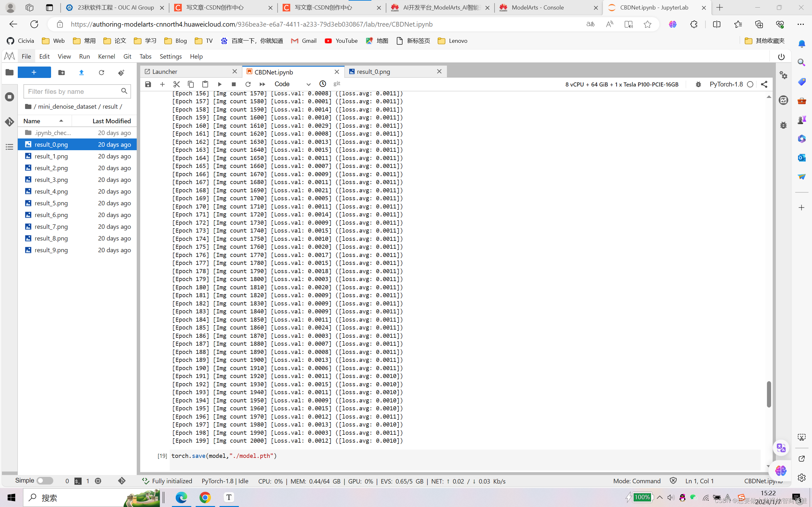The height and width of the screenshot is (507, 812).
Task: Open the table of contents sidebar icon
Action: coord(10,147)
